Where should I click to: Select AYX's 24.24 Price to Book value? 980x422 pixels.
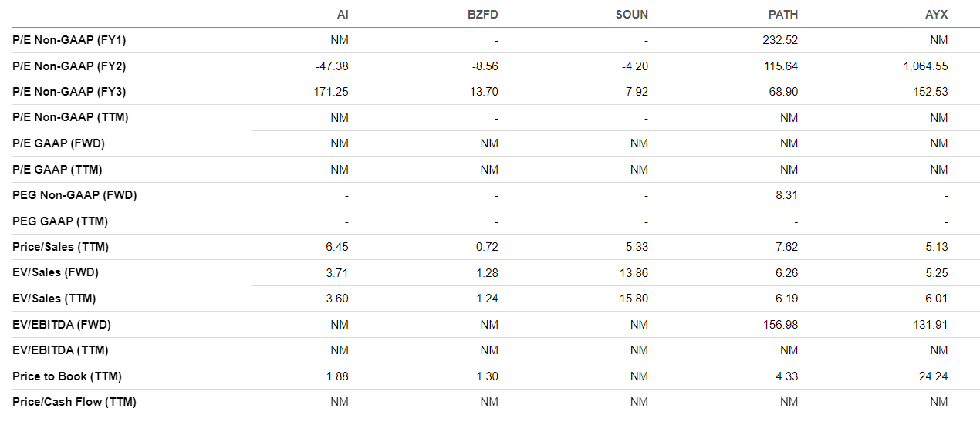click(934, 376)
